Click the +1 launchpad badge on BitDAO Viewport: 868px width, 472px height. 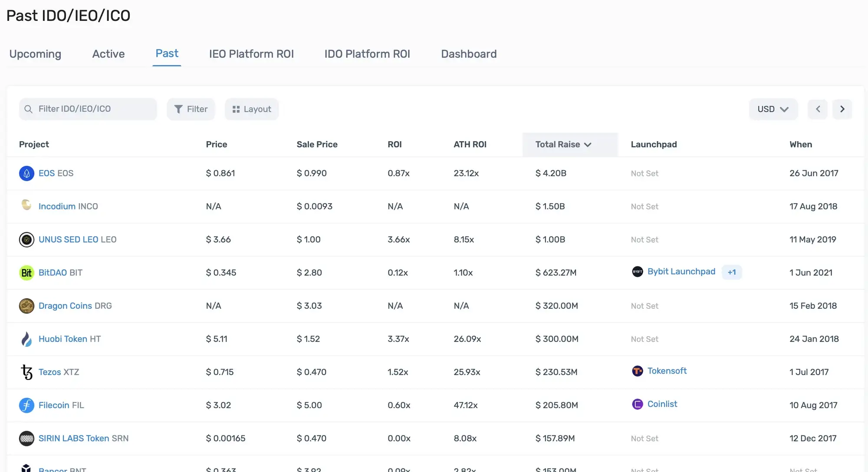[731, 271]
